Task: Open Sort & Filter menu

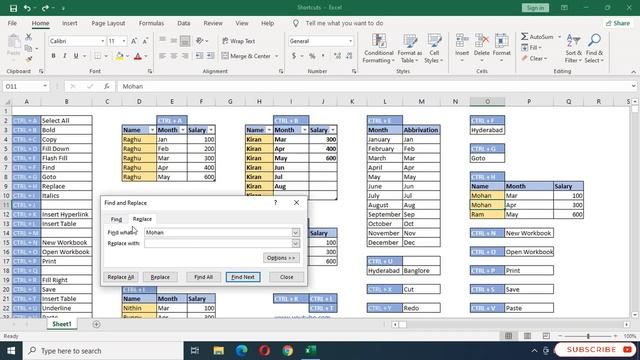Action: [x=573, y=49]
